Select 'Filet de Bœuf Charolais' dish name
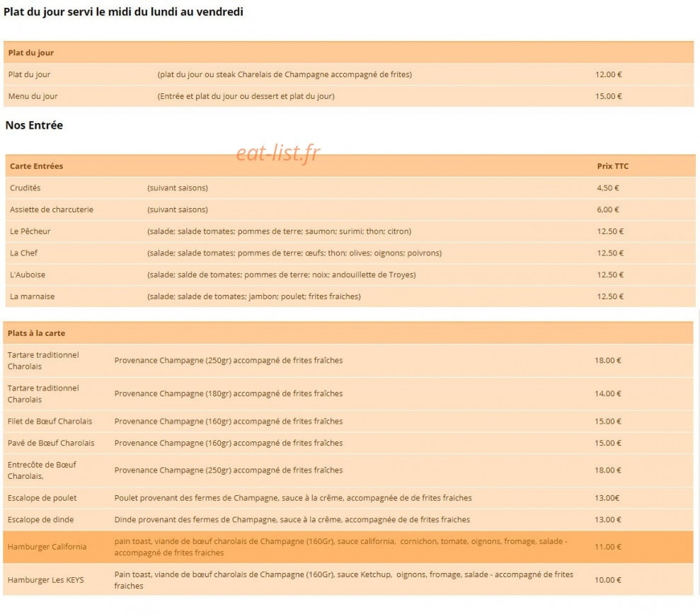This screenshot has width=700, height=614. (x=50, y=421)
